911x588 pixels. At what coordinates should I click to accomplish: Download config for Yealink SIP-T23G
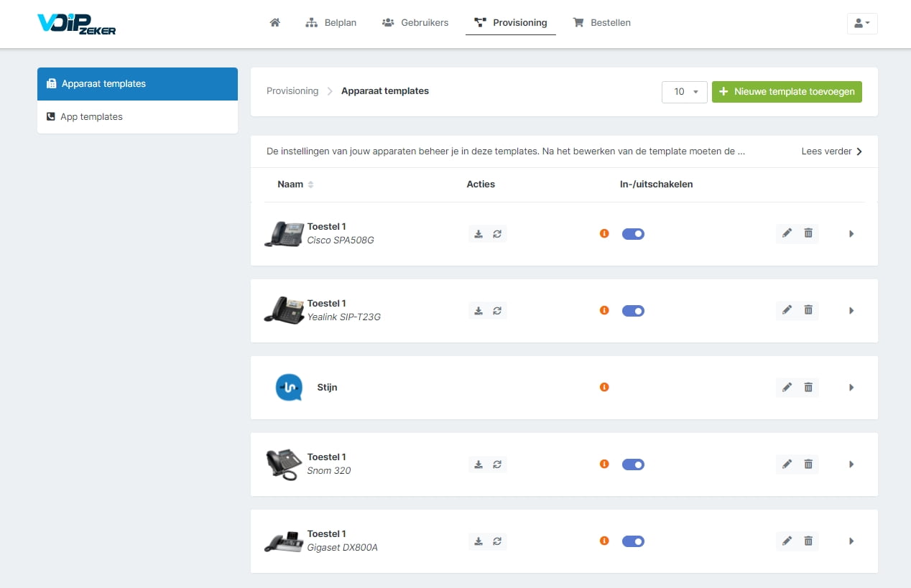tap(478, 311)
